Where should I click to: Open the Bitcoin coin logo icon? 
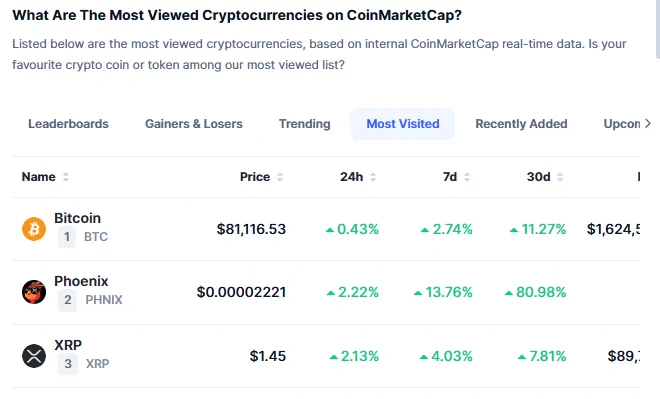tap(34, 229)
